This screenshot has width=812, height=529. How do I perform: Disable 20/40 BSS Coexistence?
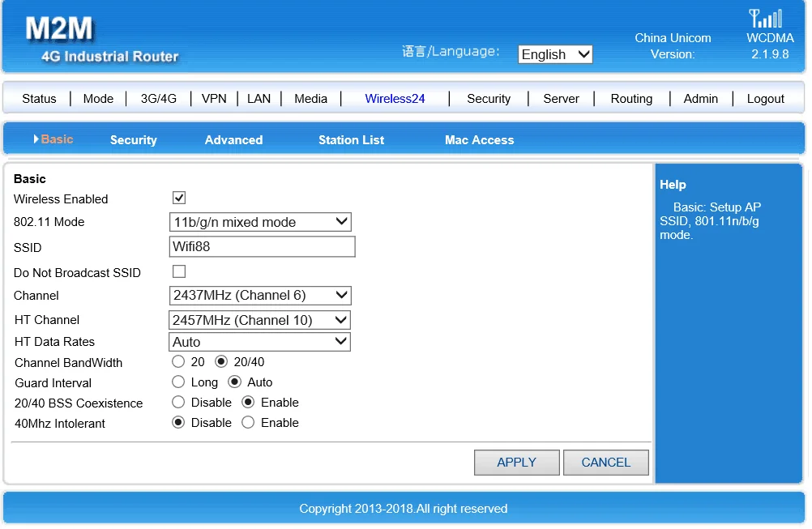(x=178, y=402)
